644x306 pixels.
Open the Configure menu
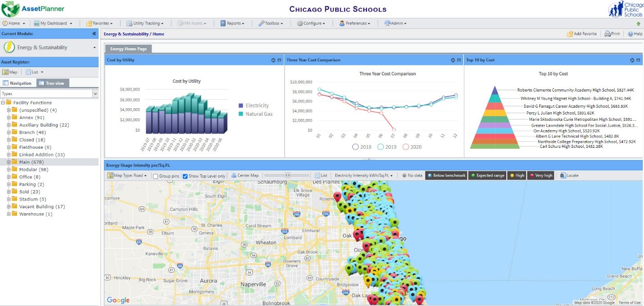tap(311, 23)
